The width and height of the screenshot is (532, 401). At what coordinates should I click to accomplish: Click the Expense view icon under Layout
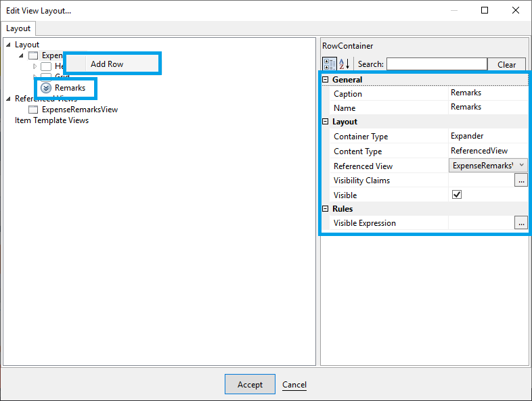pyautogui.click(x=33, y=55)
